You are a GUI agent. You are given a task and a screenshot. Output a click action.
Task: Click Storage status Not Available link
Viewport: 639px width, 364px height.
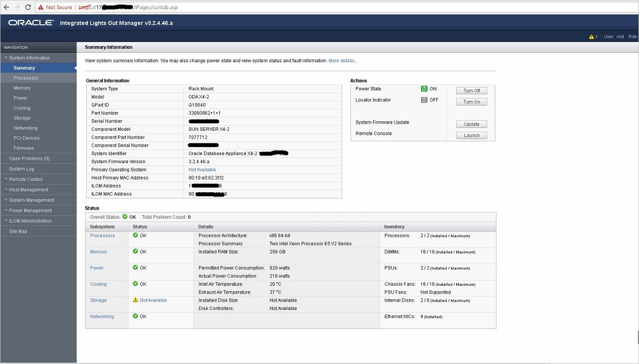[153, 300]
